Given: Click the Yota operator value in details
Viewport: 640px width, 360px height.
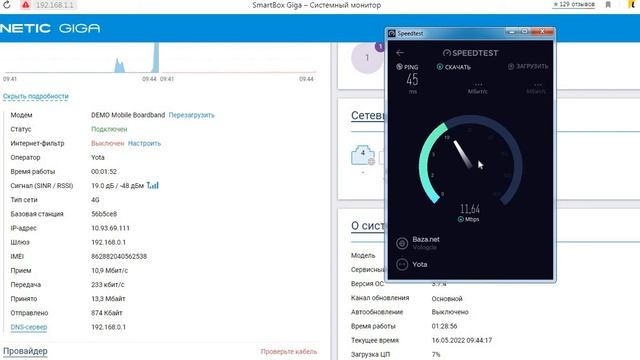Looking at the screenshot, I should click(98, 158).
